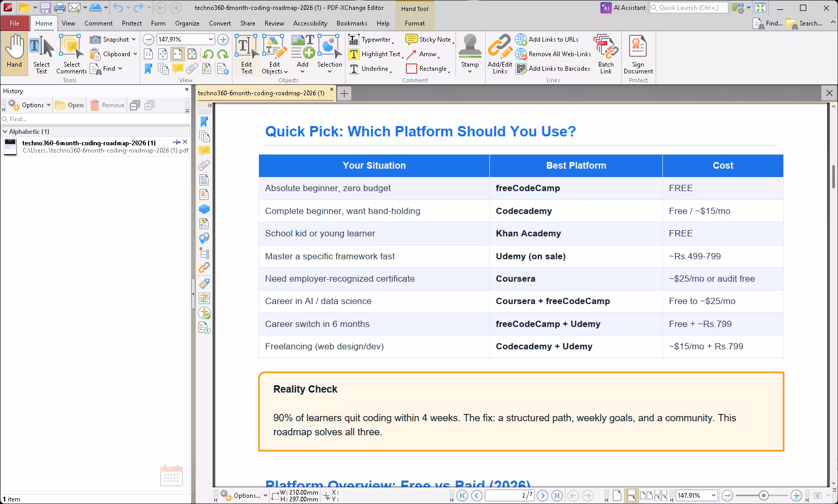Expand the Selection tool dropdown
The width and height of the screenshot is (838, 504).
[330, 71]
